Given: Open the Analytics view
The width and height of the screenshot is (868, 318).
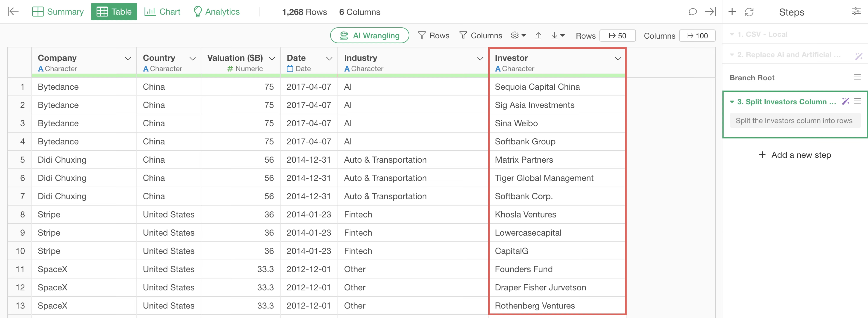Looking at the screenshot, I should tap(217, 12).
